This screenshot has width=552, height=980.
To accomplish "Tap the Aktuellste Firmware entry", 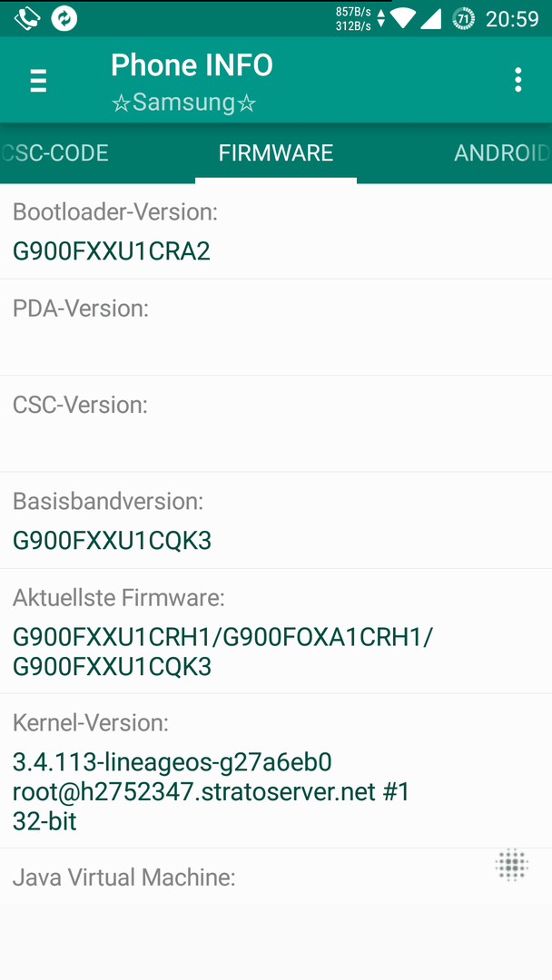I will tap(276, 631).
